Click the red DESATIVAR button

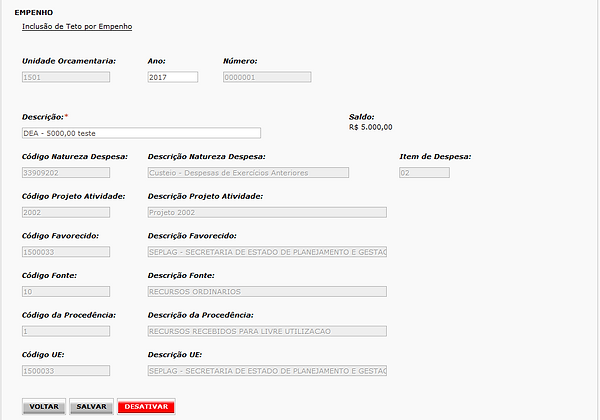146,407
